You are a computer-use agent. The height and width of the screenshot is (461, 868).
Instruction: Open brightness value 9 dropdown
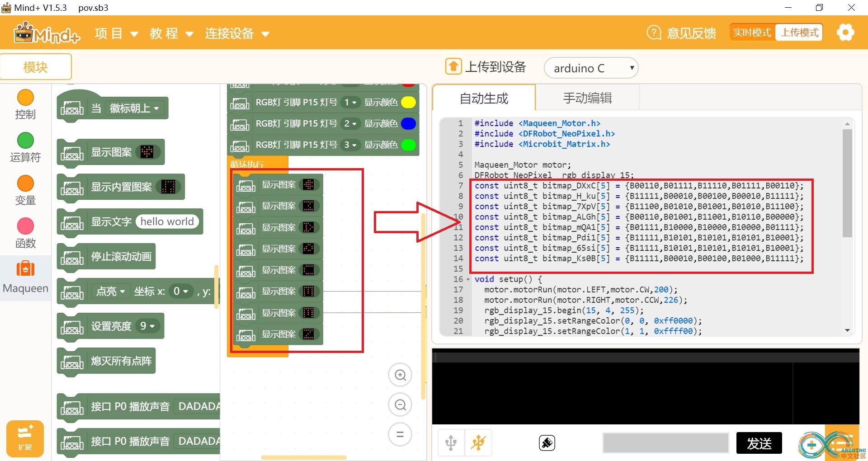[147, 326]
